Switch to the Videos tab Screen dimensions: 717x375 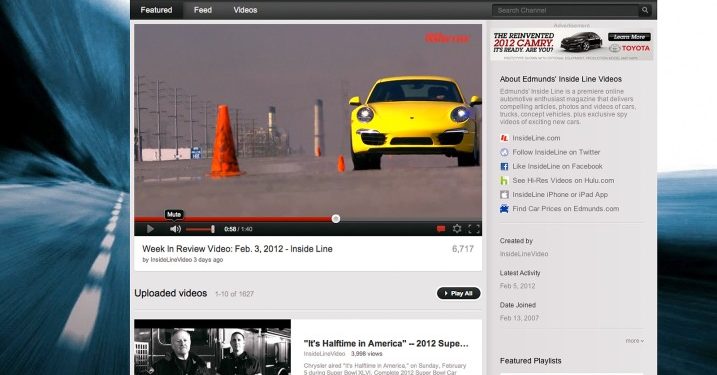tap(245, 10)
